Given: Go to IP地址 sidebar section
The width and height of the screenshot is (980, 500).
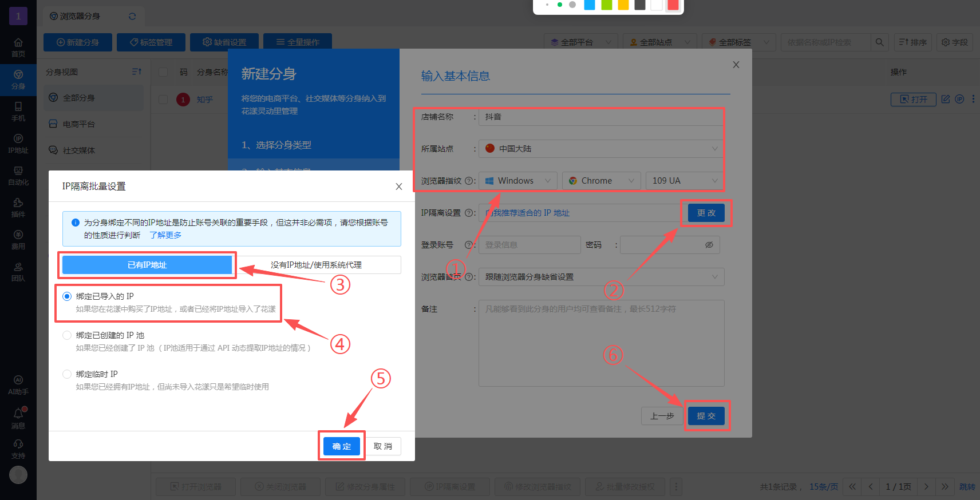Looking at the screenshot, I should (18, 144).
